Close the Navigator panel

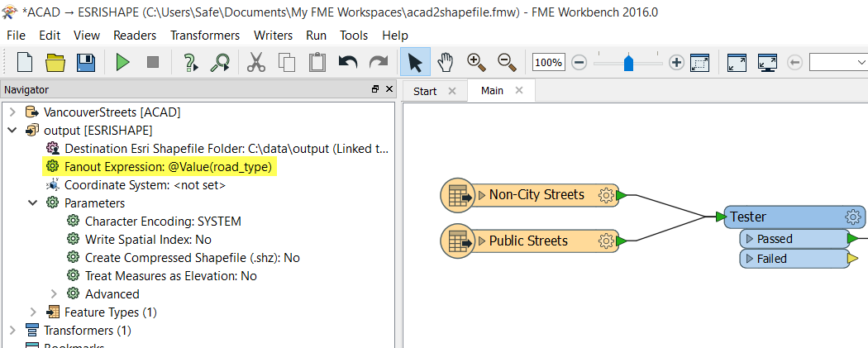tap(389, 89)
